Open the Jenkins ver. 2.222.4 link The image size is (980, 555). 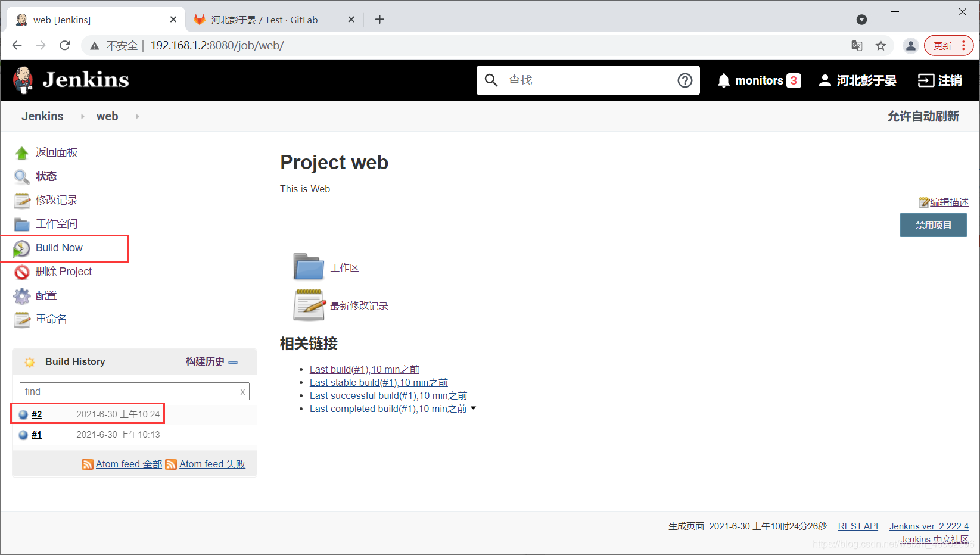click(x=929, y=526)
